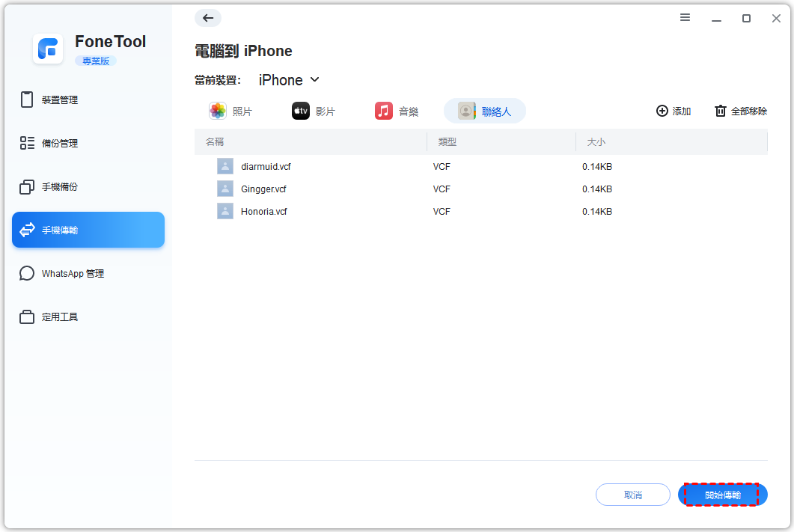Click the Honoria.vcf file icon
Screen dimensions: 794x532
coord(225,212)
